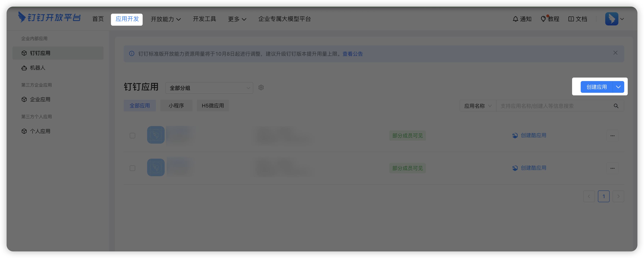
Task: Select 机器人 in the sidebar
Action: coord(38,68)
